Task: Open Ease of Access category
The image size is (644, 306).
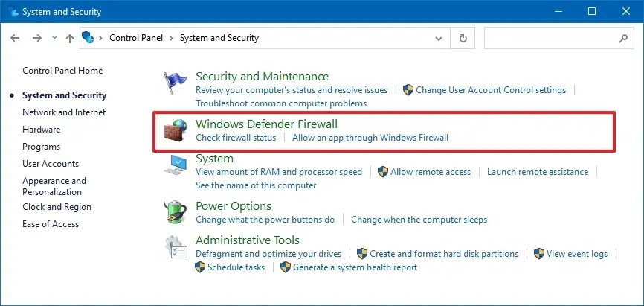Action: 51,224
